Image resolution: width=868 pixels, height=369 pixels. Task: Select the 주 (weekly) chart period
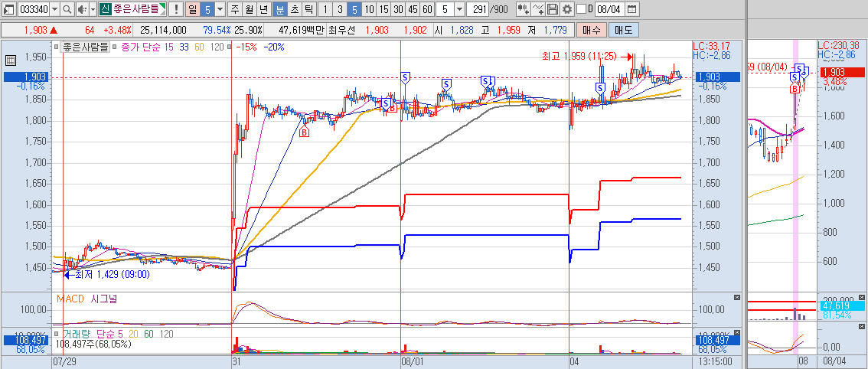pyautogui.click(x=235, y=9)
